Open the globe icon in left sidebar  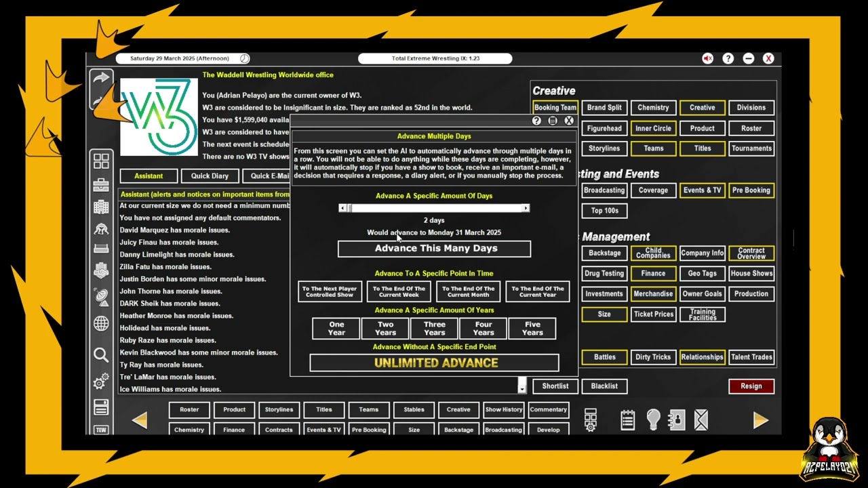tap(101, 324)
